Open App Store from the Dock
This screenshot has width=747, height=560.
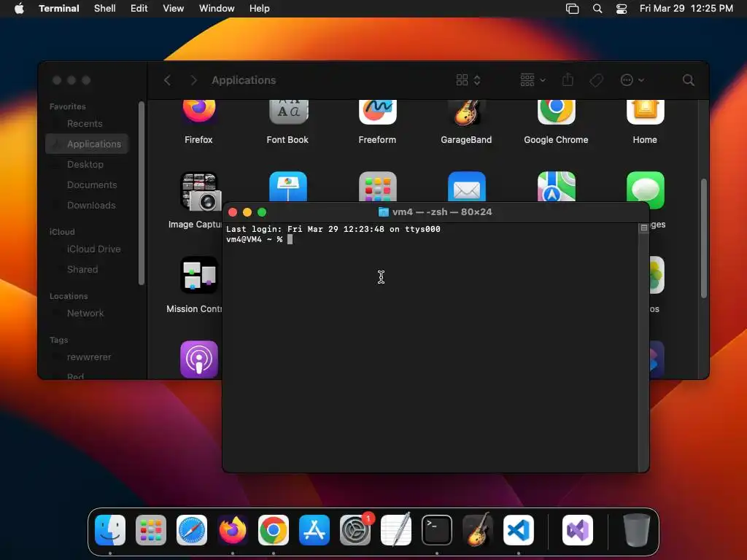pyautogui.click(x=314, y=530)
